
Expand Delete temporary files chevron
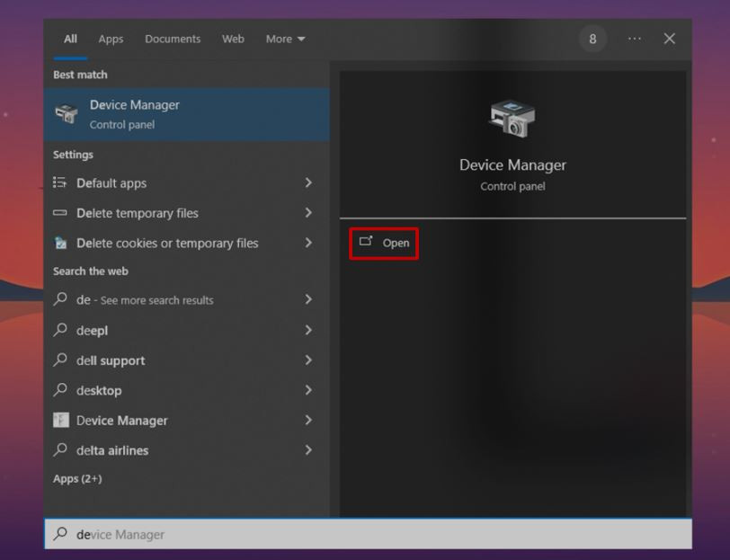(x=308, y=213)
